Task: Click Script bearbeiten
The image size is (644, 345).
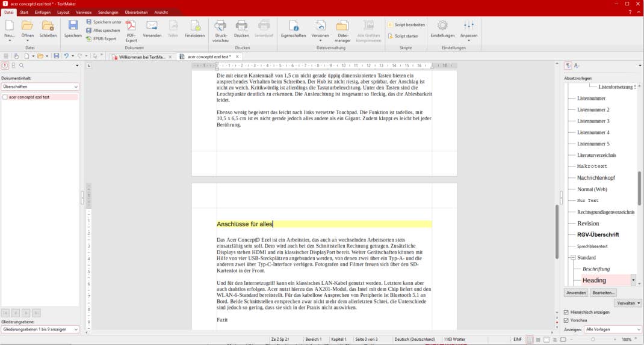Action: (406, 25)
